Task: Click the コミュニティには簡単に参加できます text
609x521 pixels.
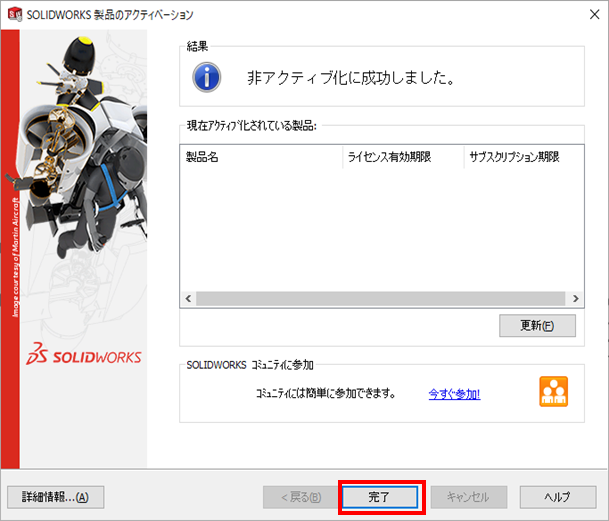Action: click(325, 394)
